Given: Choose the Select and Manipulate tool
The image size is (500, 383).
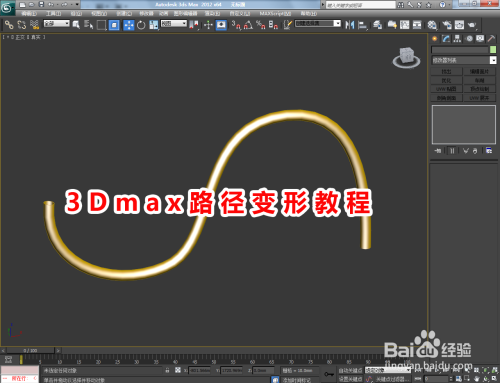Looking at the screenshot, I should pyautogui.click(x=208, y=25).
